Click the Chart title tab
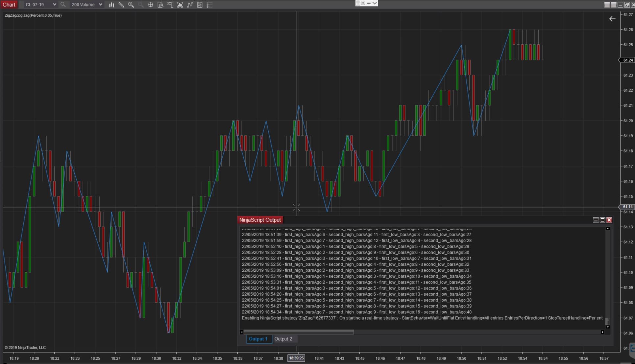 tap(9, 5)
